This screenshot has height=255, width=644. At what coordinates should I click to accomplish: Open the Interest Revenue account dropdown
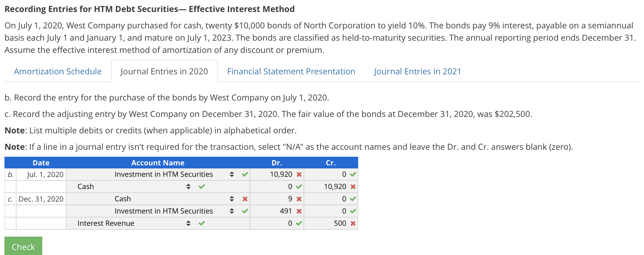(189, 223)
